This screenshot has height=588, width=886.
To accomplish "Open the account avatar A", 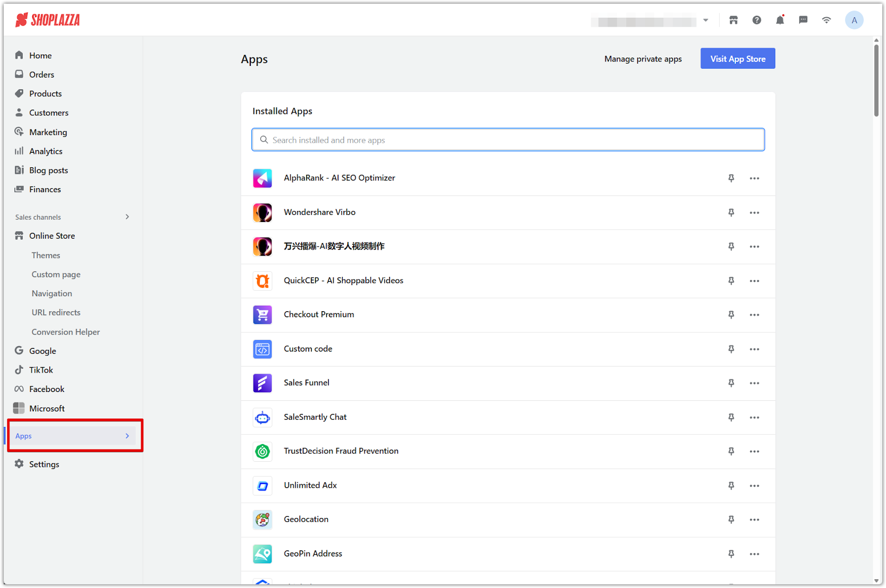I will (854, 20).
